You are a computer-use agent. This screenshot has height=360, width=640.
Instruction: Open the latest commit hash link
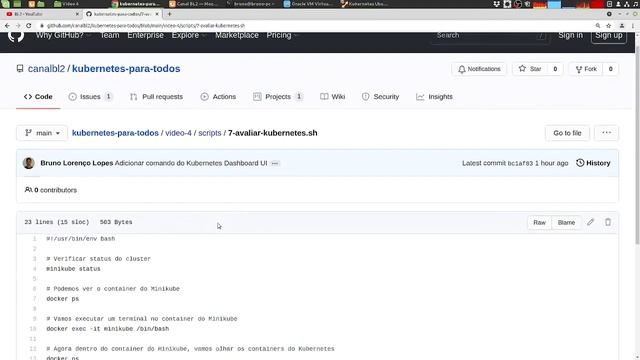520,163
